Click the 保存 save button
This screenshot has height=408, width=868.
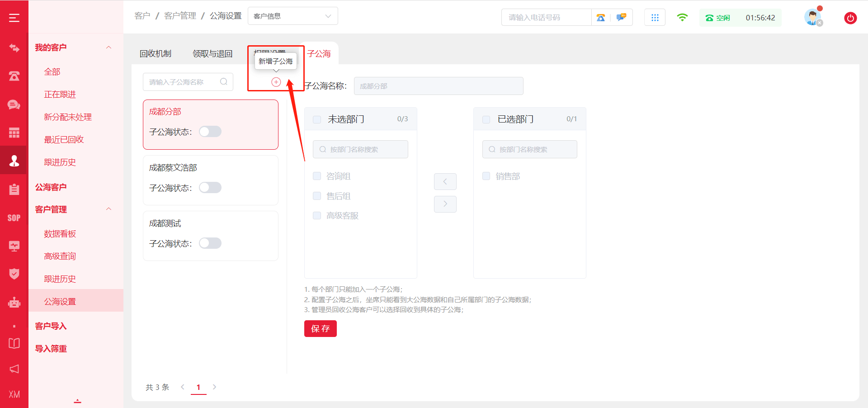click(x=320, y=328)
